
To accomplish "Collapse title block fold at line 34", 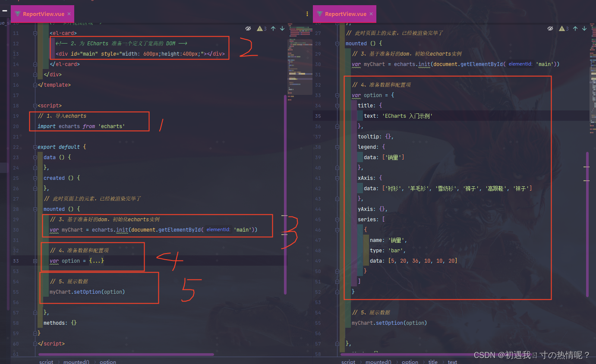I will click(337, 106).
